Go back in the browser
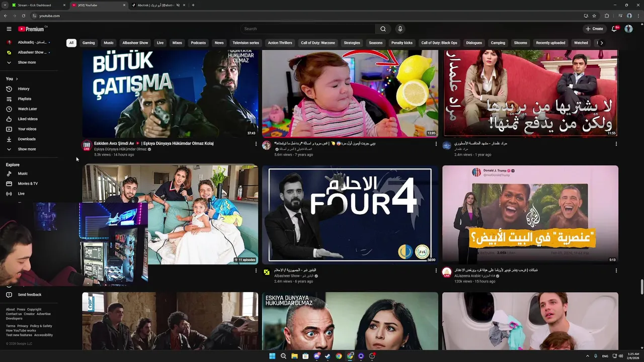This screenshot has height=362, width=644. pos(6,16)
